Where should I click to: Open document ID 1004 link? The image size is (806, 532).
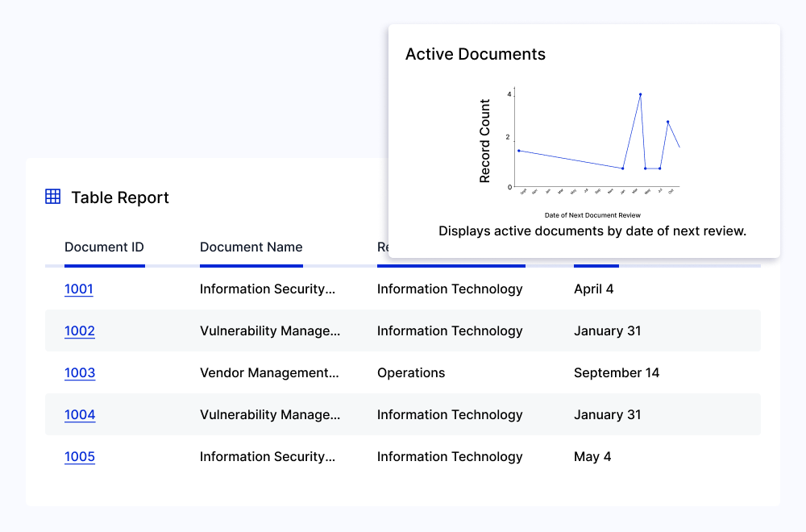coord(80,415)
